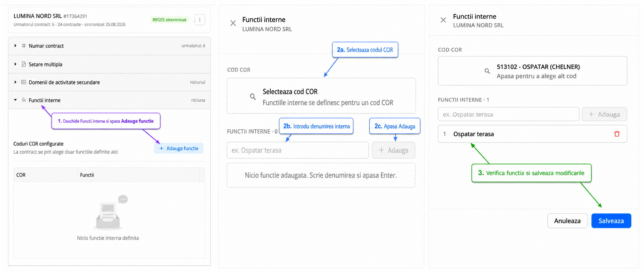Expand the Domenii de activitate secundare arrow
The width and height of the screenshot is (644, 273).
coord(15,82)
